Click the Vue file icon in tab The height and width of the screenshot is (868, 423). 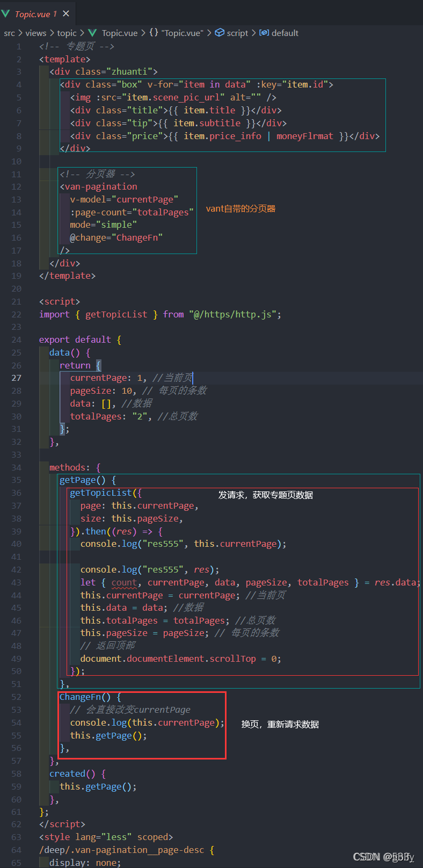coord(6,13)
